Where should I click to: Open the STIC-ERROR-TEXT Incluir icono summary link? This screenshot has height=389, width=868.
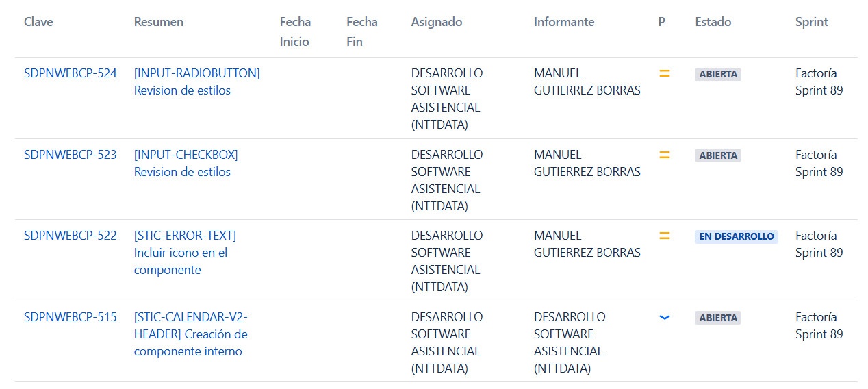point(185,253)
